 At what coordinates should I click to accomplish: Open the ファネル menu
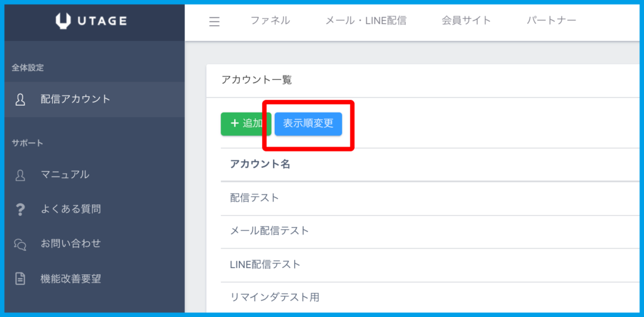point(270,21)
